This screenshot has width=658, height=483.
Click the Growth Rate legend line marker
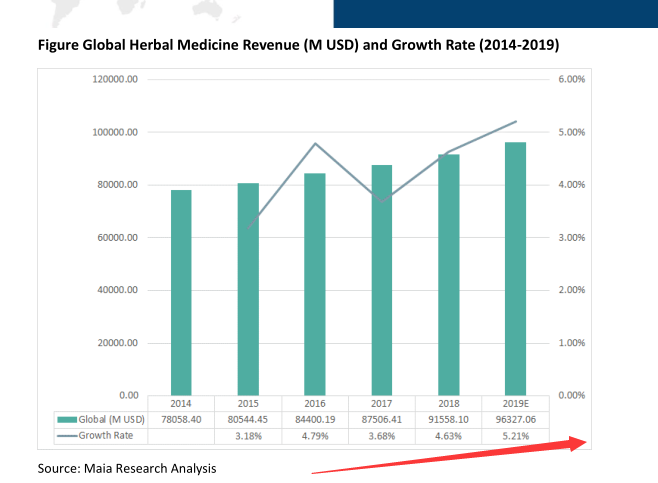pos(68,436)
